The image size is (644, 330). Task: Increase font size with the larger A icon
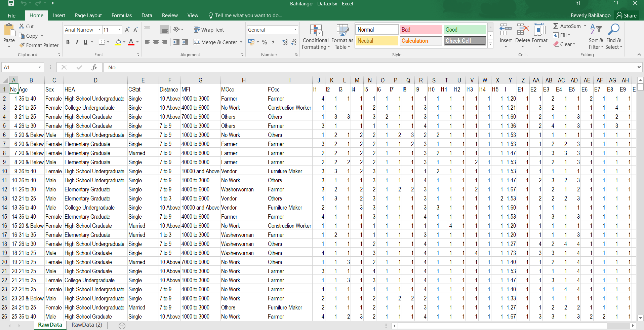point(127,30)
